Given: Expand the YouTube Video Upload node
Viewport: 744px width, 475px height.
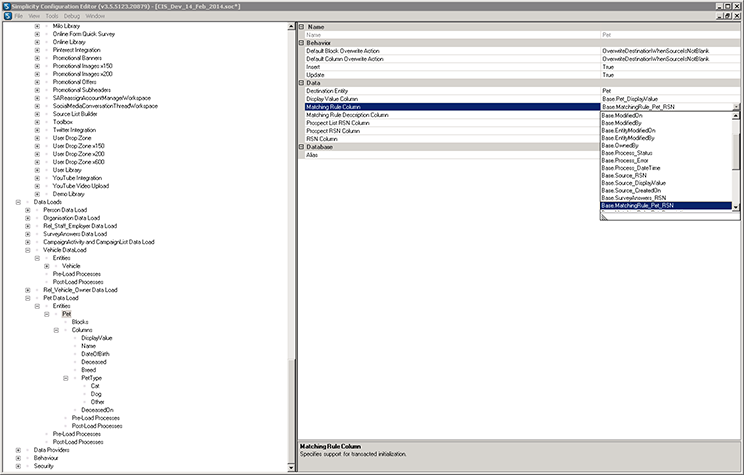Looking at the screenshot, I should coord(37,186).
